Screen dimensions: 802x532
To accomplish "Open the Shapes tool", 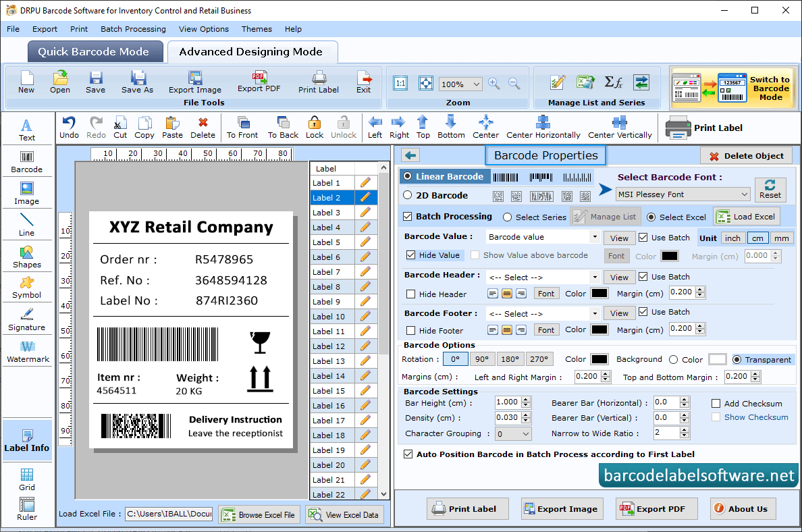I will pos(26,257).
